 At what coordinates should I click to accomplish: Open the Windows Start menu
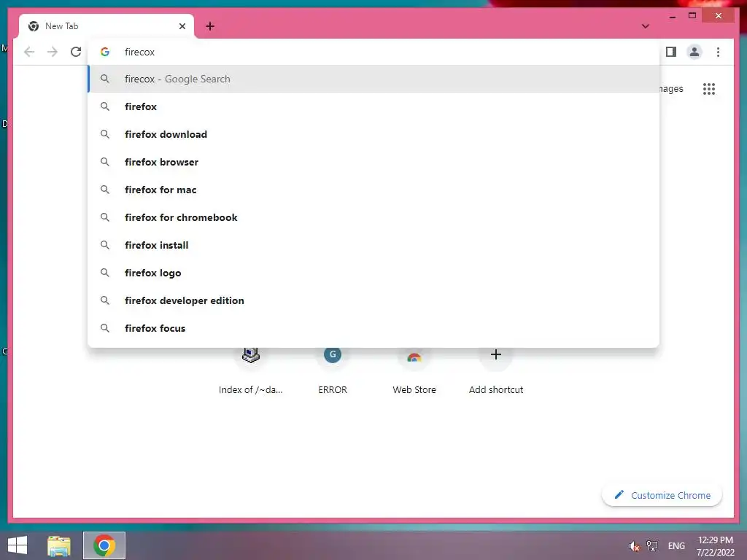pyautogui.click(x=18, y=545)
